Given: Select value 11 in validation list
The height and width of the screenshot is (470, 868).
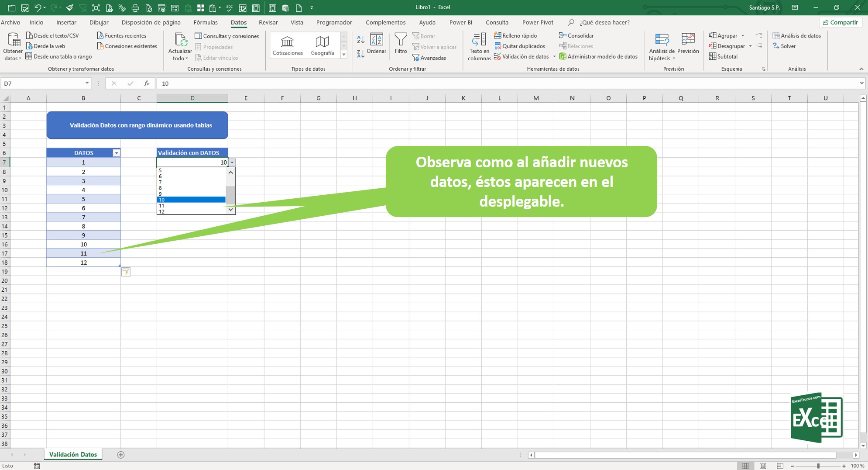Looking at the screenshot, I should (x=191, y=206).
